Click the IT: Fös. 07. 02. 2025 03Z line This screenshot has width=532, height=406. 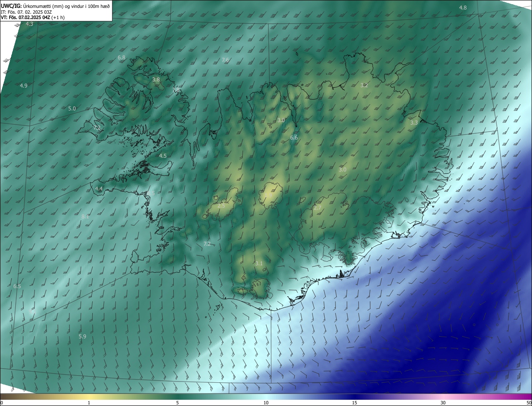[27, 12]
